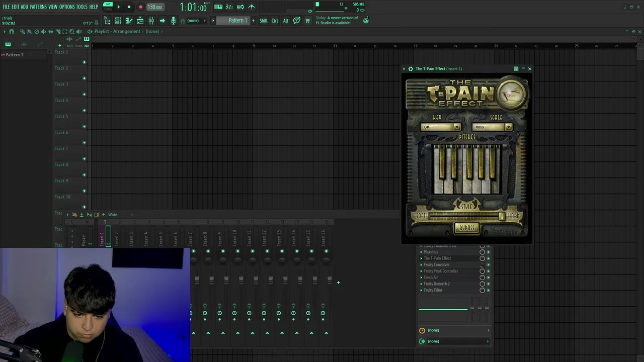Screen dimensions: 644x362
Task: Click the 3.2 countdown before recording icon
Action: 229,7
